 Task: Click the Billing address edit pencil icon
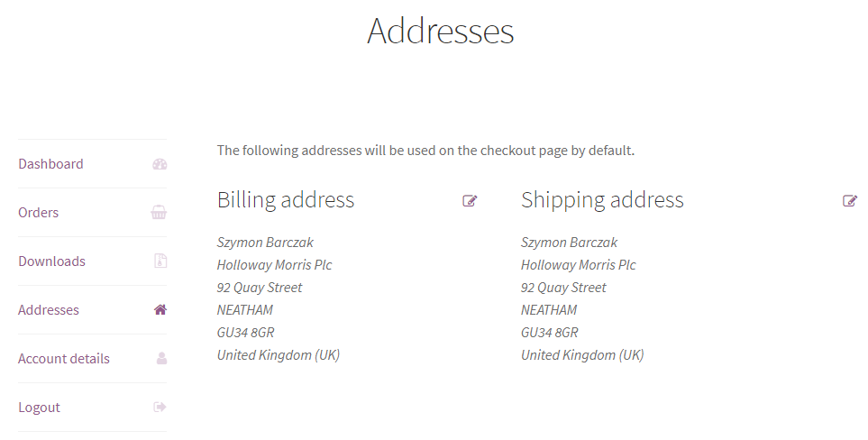tap(470, 200)
